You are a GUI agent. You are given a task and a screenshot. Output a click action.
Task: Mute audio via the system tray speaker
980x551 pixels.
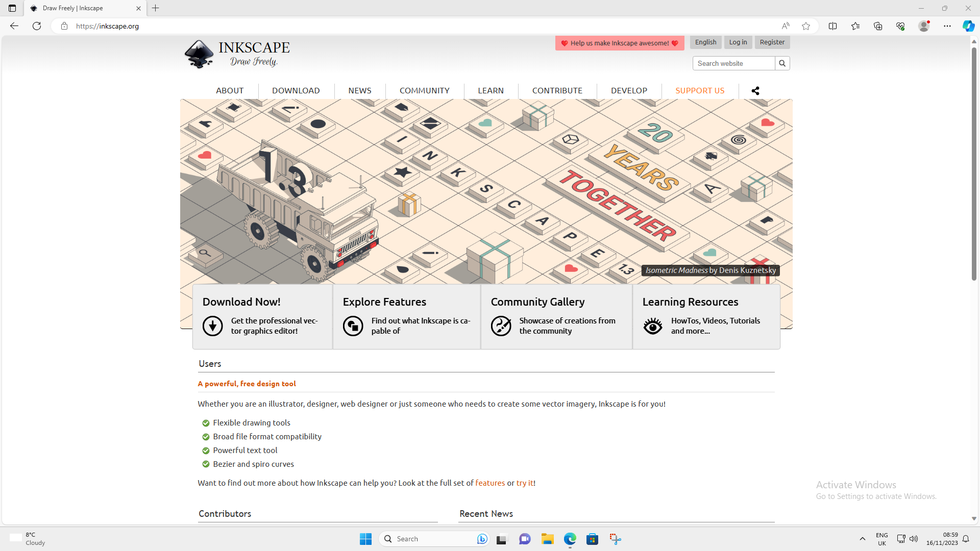914,539
